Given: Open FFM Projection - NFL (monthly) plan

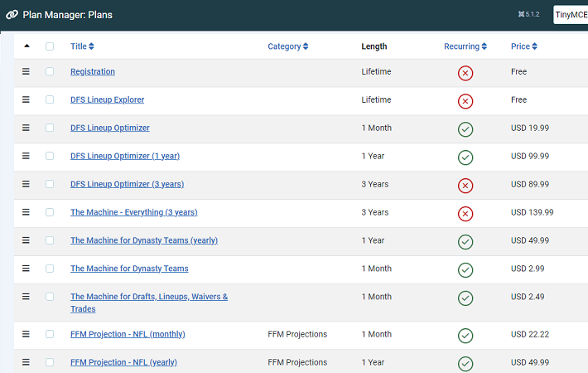Looking at the screenshot, I should click(128, 334).
